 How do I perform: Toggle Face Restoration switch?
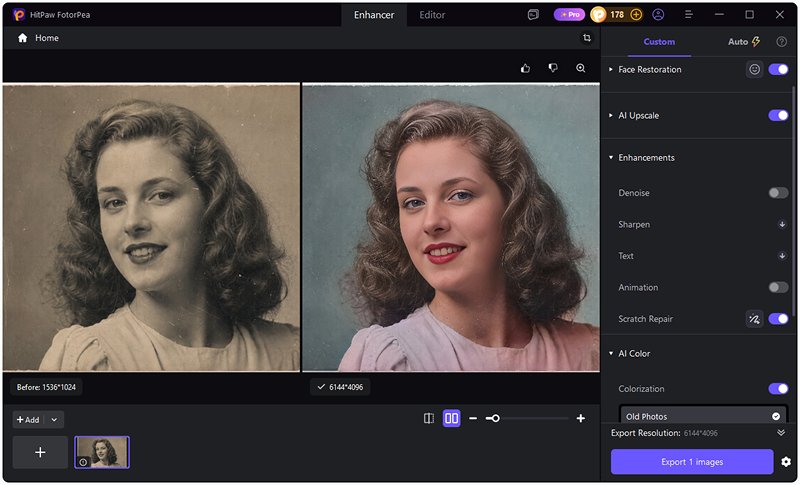pyautogui.click(x=778, y=69)
